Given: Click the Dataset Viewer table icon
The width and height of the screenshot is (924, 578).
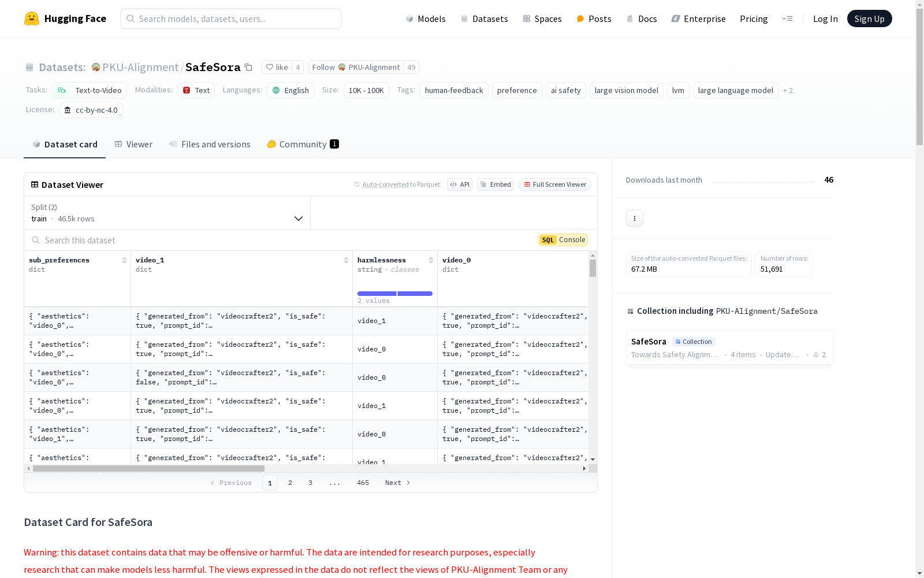Looking at the screenshot, I should (35, 184).
